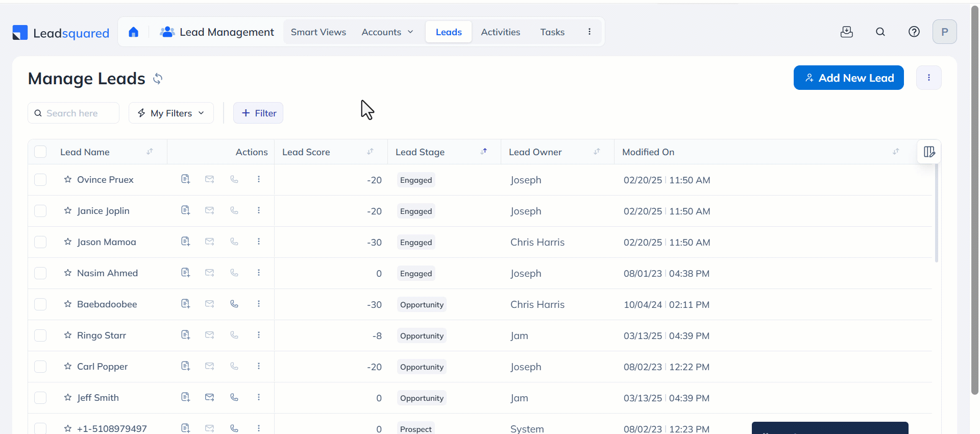Open row actions menu for Ringo Starr
The image size is (980, 434).
click(259, 335)
